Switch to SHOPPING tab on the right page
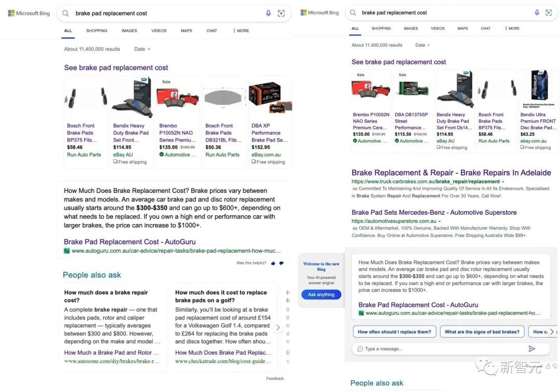560x392 pixels. click(x=381, y=29)
